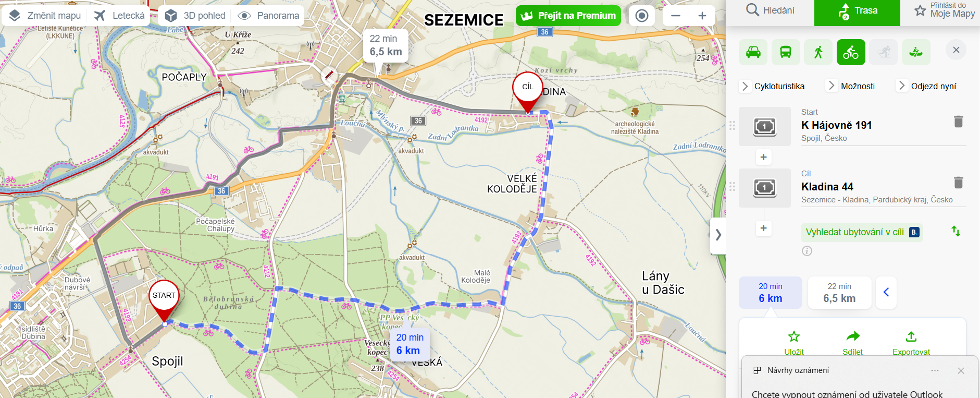Click Vyhledat ubytování v cíli link
Image resolution: width=980 pixels, height=398 pixels.
click(854, 232)
